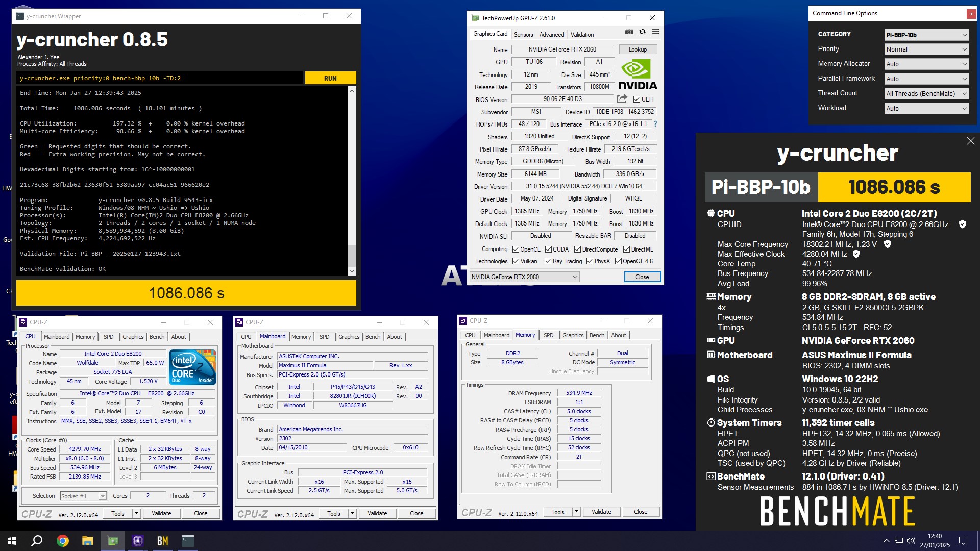The height and width of the screenshot is (551, 980).
Task: Click the Max Effective Clock verified shield icon
Action: [x=856, y=254]
